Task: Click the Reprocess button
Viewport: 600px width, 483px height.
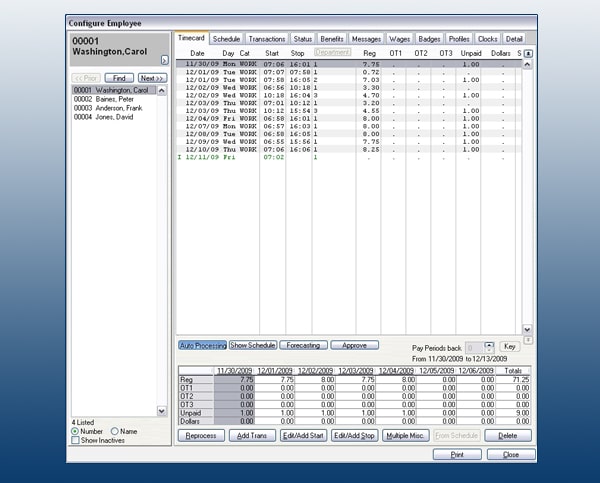Action: [201, 436]
